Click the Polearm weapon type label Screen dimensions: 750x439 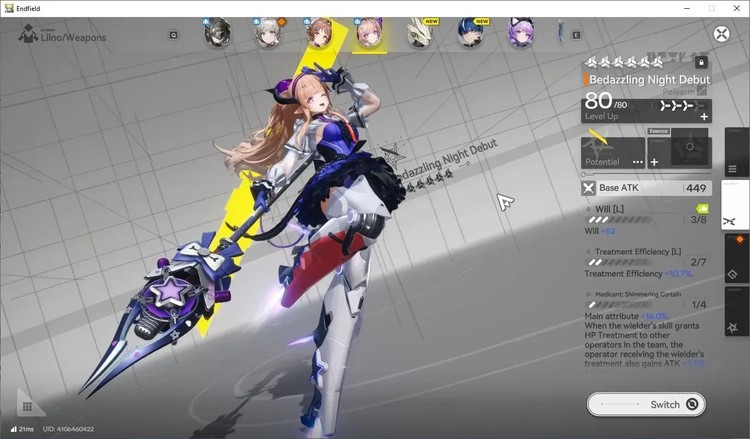click(678, 91)
